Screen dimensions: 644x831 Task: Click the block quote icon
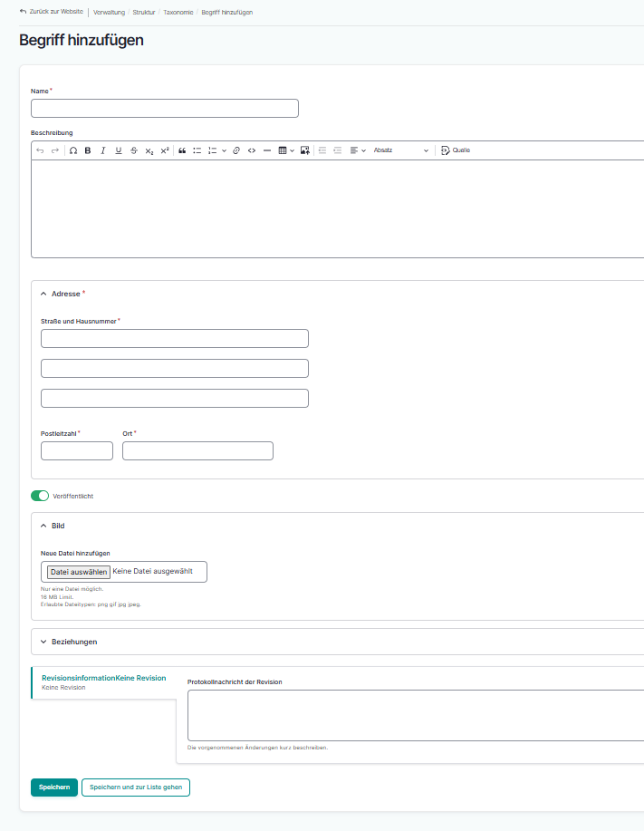[181, 150]
